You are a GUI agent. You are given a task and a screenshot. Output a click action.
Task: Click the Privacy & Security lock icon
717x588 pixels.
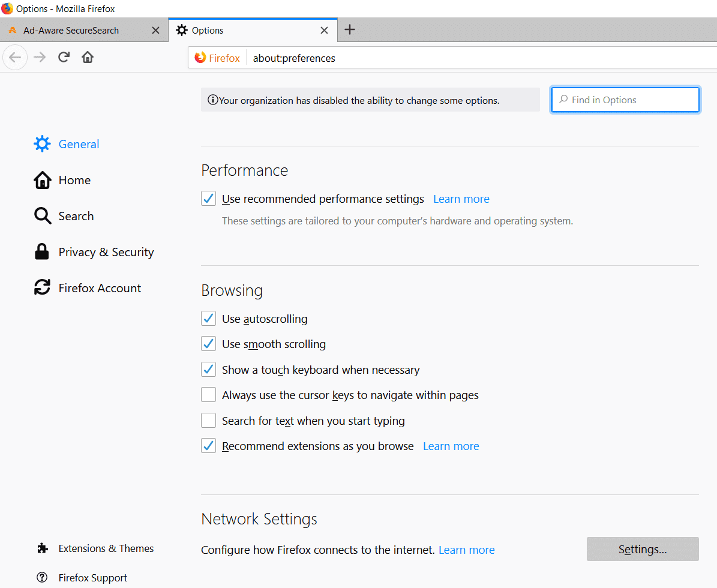[x=42, y=252]
